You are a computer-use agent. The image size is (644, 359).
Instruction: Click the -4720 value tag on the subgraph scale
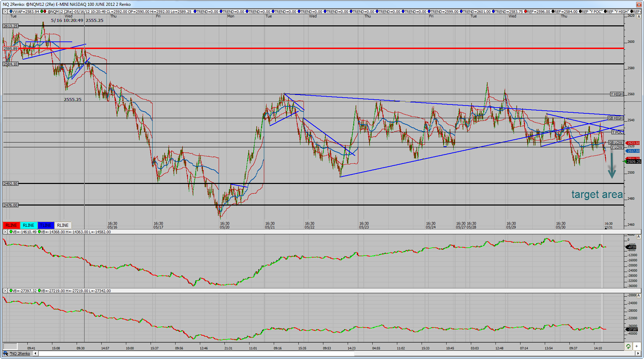coord(631,247)
